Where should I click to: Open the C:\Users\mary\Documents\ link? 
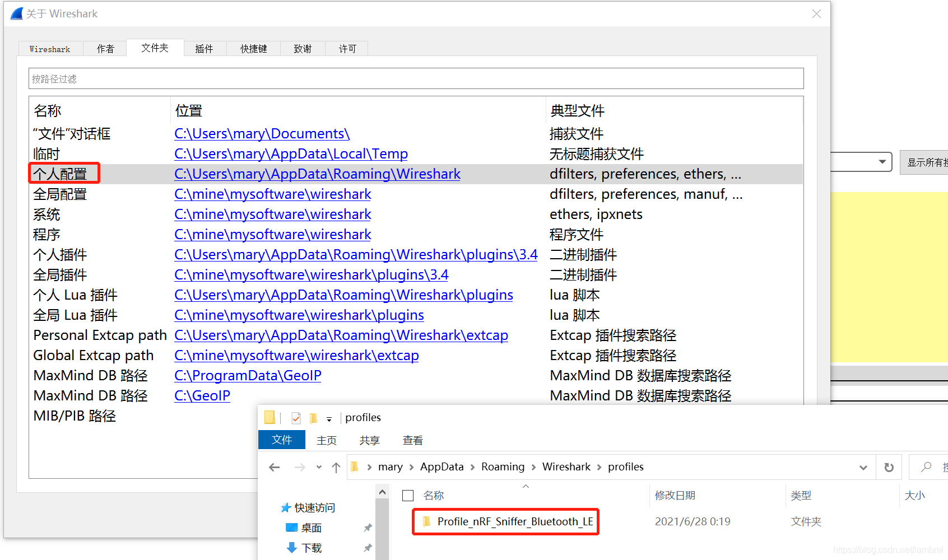point(262,134)
